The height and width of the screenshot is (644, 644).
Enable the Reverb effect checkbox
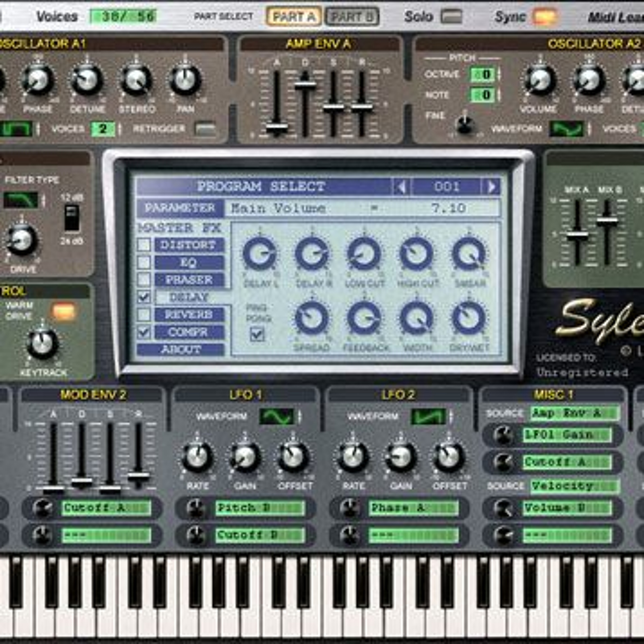(144, 314)
